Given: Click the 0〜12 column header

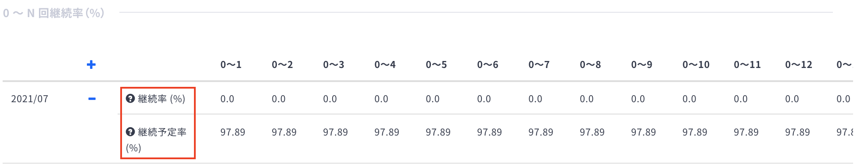Looking at the screenshot, I should [799, 65].
